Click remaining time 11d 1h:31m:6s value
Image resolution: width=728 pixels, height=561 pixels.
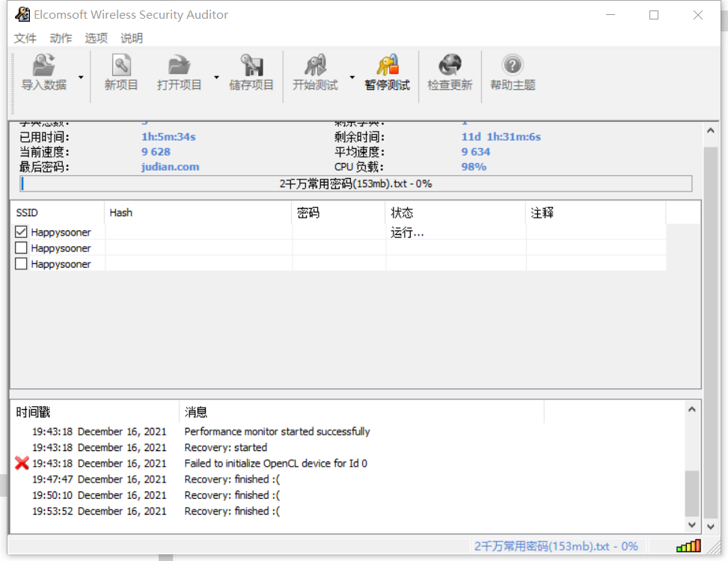[501, 137]
